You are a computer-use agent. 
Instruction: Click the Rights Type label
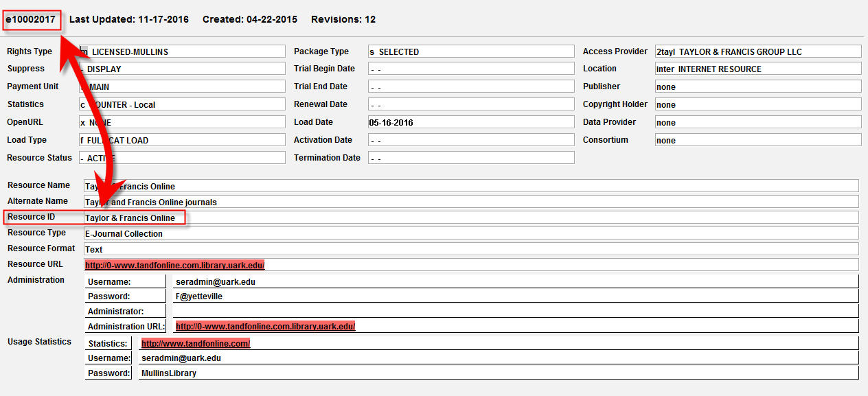point(30,51)
